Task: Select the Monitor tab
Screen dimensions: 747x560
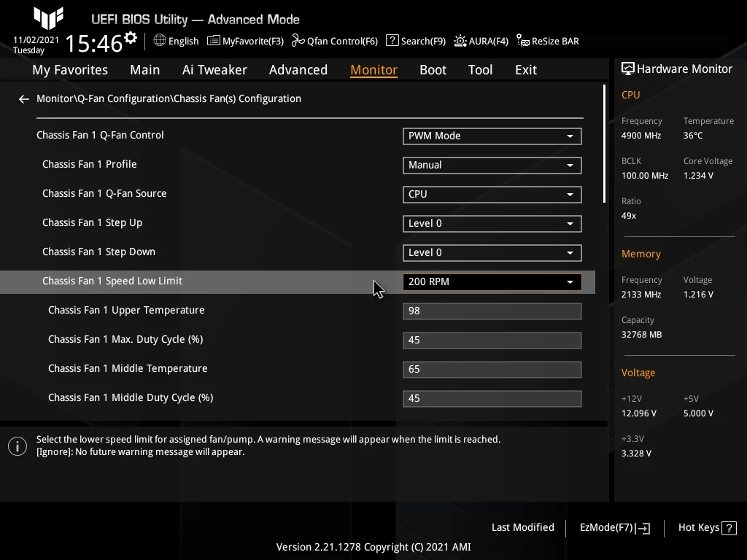Action: point(374,70)
